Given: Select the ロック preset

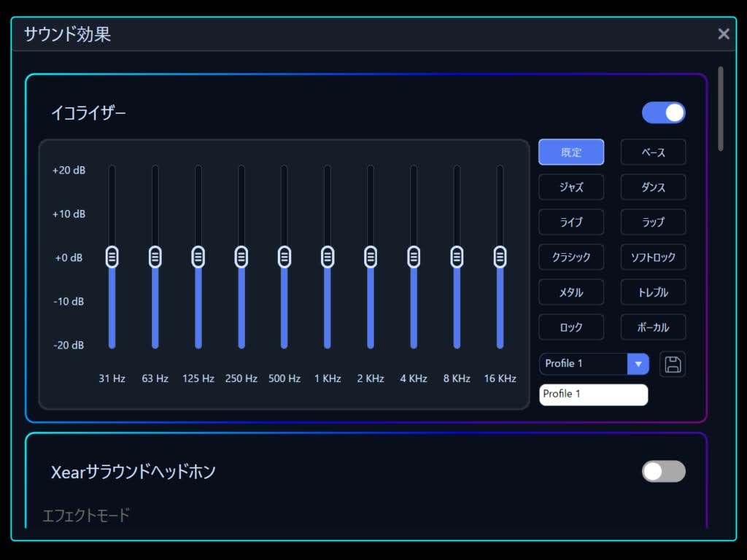Looking at the screenshot, I should click(571, 327).
